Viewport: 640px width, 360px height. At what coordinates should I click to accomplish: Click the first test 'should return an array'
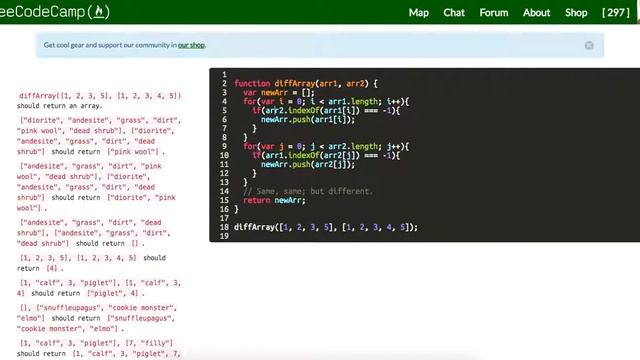click(x=99, y=101)
